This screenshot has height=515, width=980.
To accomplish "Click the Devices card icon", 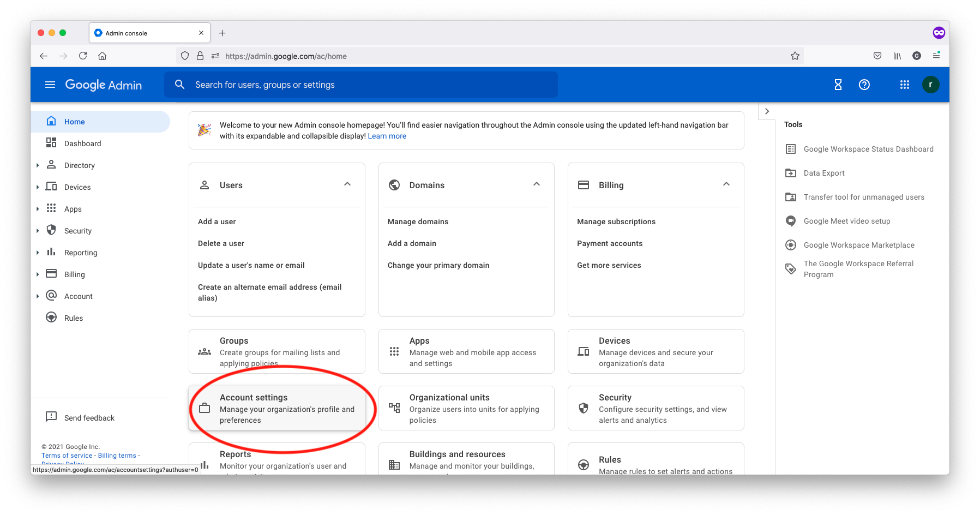I will pyautogui.click(x=584, y=352).
